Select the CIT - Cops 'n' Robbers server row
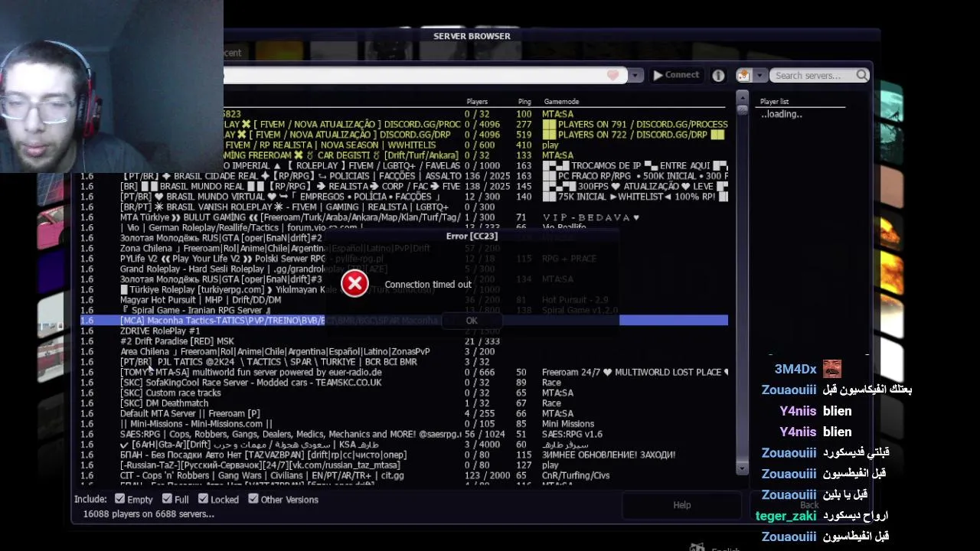 tap(404, 475)
